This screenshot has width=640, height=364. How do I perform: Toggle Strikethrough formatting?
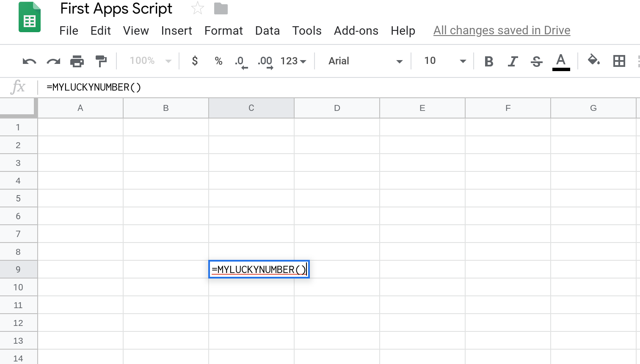(x=536, y=61)
